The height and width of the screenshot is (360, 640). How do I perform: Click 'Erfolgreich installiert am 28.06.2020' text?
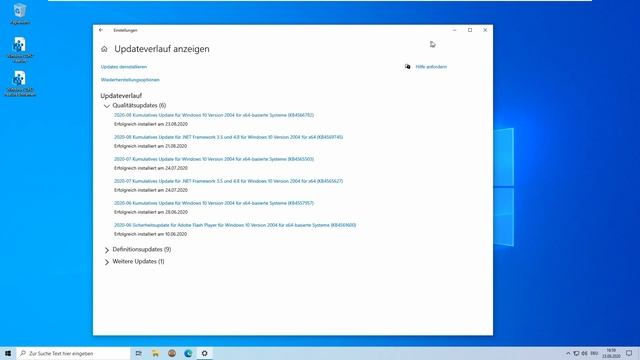point(151,212)
